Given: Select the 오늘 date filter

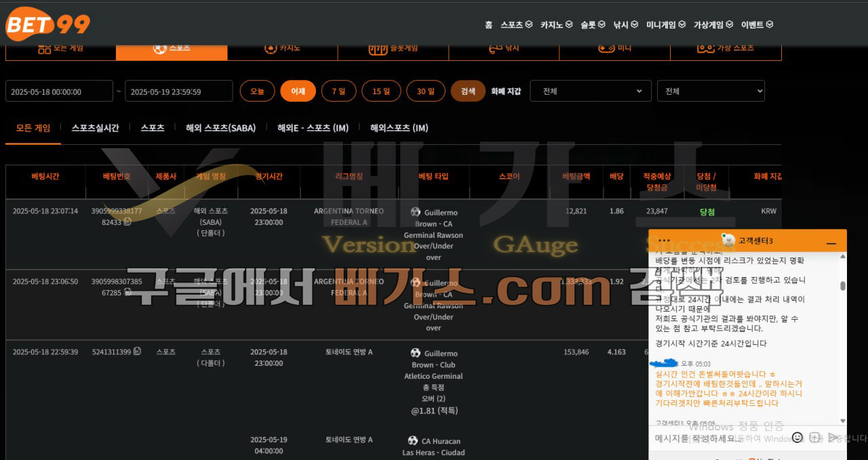Looking at the screenshot, I should coord(257,91).
